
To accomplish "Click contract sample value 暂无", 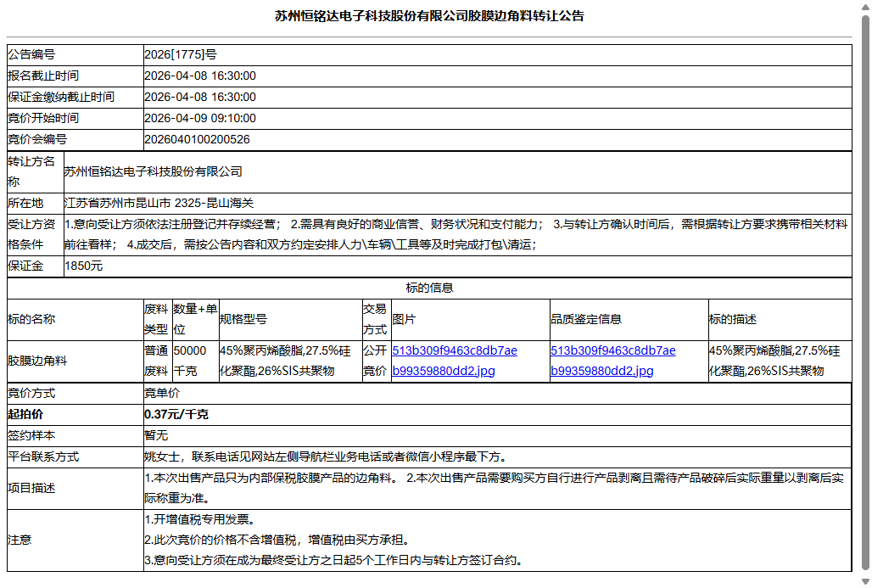I will (156, 435).
